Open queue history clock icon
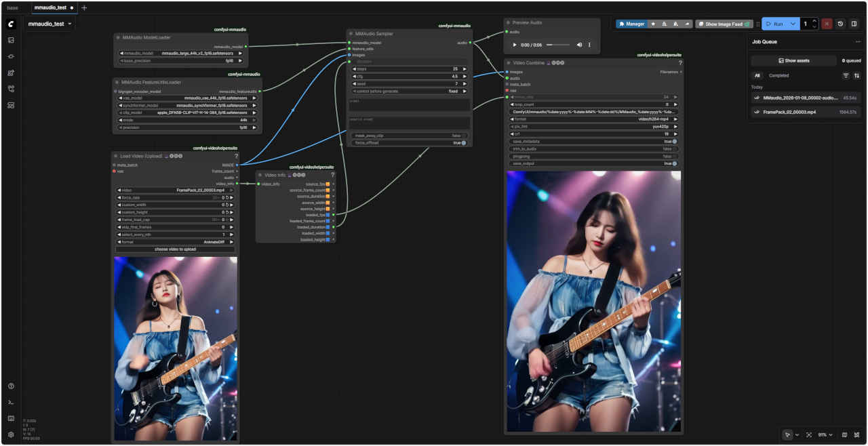This screenshot has height=446, width=868. click(x=840, y=24)
